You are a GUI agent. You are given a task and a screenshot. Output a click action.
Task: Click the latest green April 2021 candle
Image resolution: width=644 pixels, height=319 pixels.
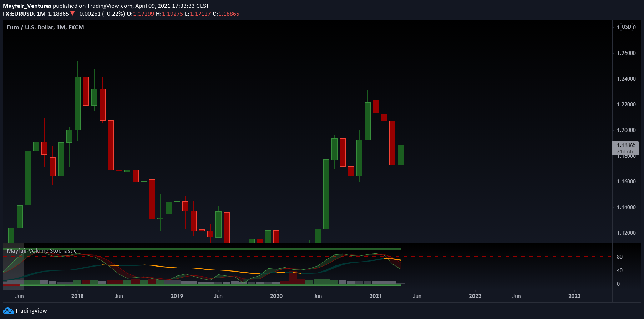pyautogui.click(x=401, y=155)
